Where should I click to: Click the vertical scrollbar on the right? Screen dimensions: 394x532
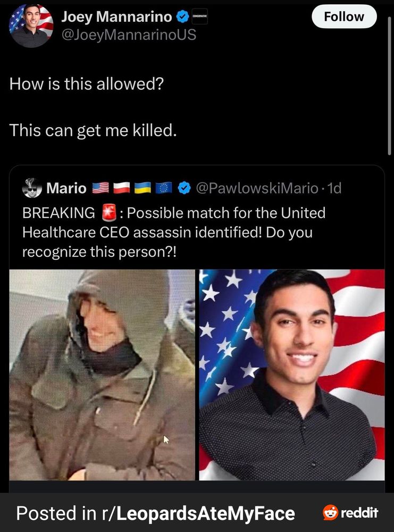(389, 87)
